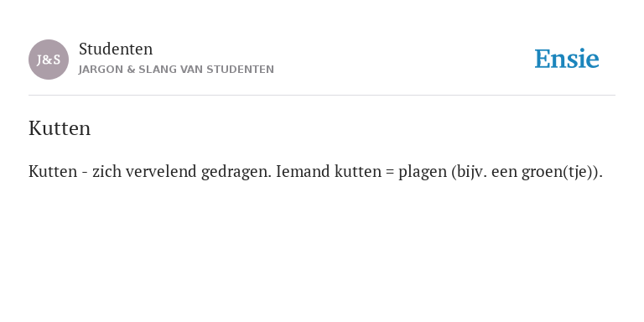Click the word JARGON in the subtitle
The width and height of the screenshot is (644, 322).
tap(101, 70)
